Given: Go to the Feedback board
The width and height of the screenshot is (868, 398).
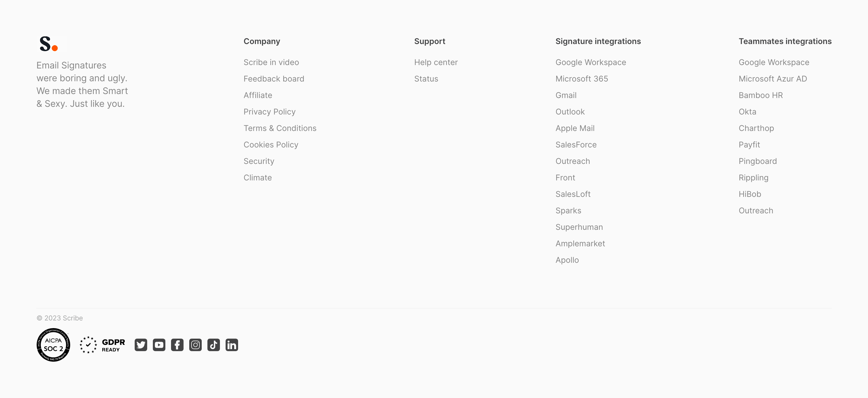Looking at the screenshot, I should pyautogui.click(x=274, y=79).
